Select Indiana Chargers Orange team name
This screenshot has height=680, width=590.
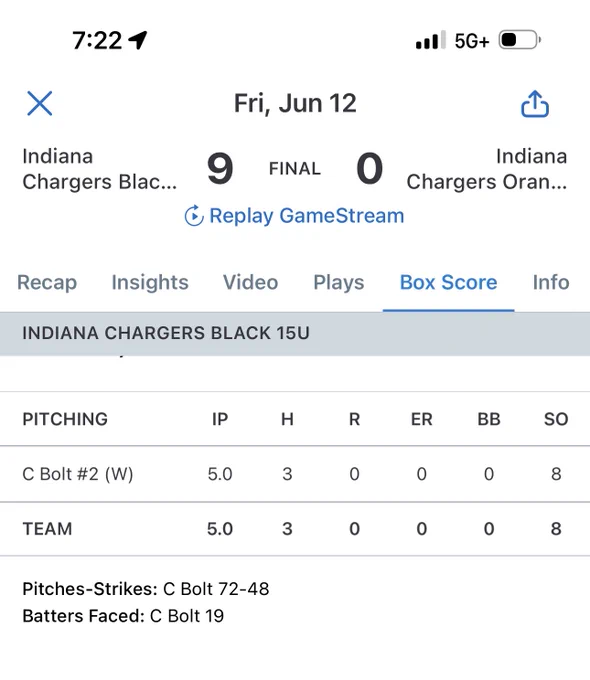487,169
